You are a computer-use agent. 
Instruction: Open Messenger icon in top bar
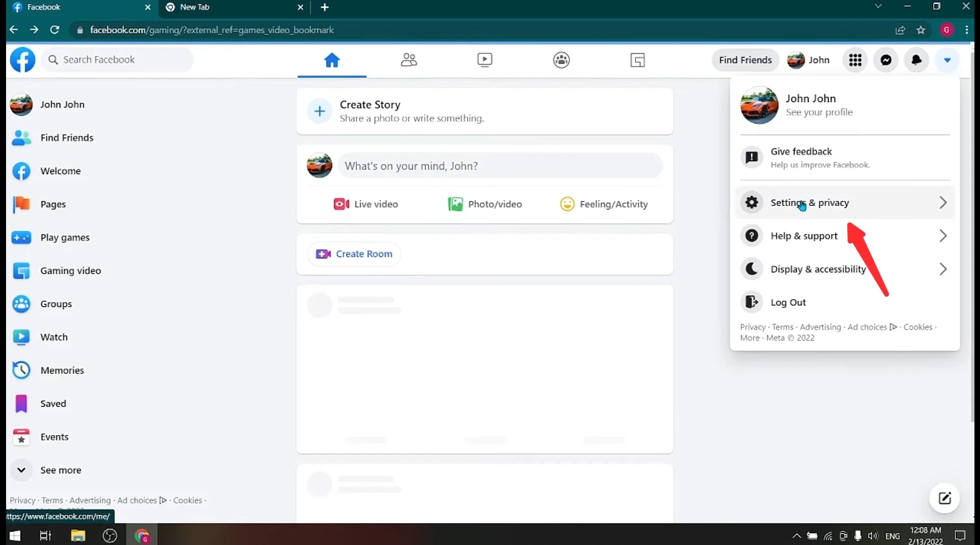coord(886,60)
